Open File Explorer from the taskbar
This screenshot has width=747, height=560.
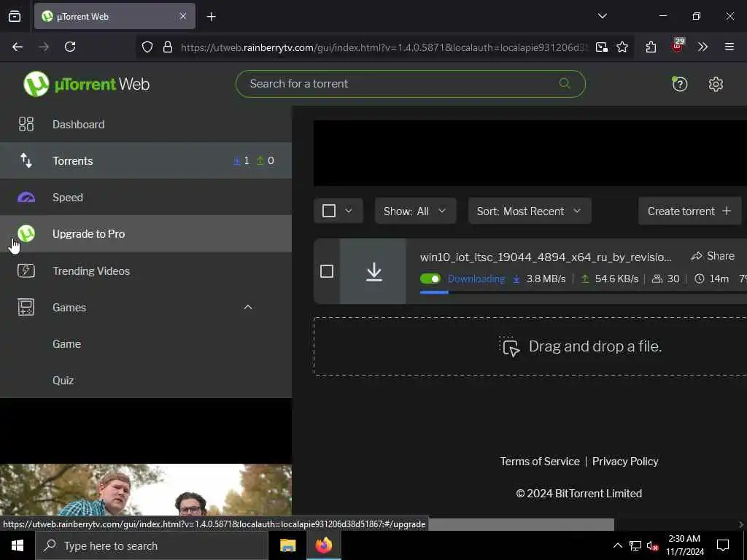pos(287,545)
